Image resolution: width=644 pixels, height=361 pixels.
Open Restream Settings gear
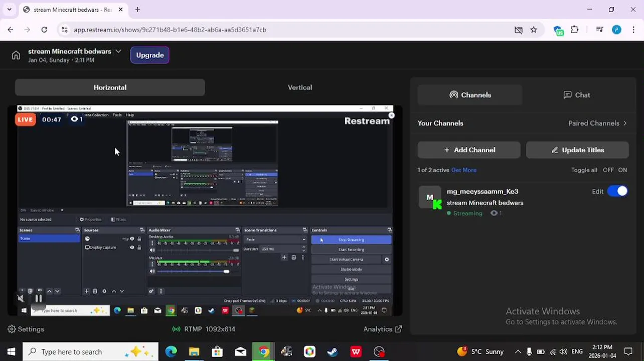coord(26,329)
